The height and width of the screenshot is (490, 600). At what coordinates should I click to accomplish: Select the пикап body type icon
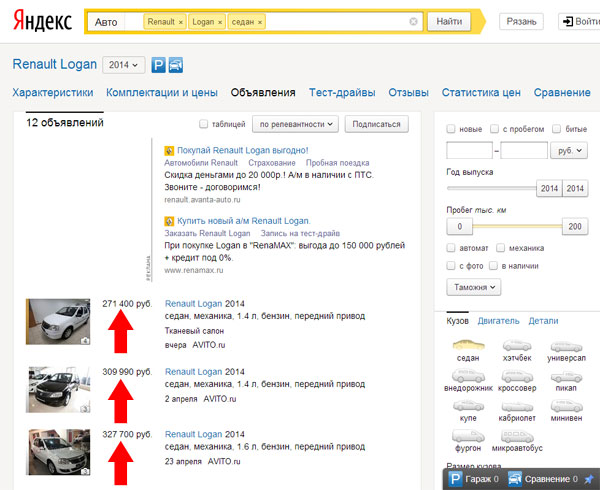[x=566, y=377]
